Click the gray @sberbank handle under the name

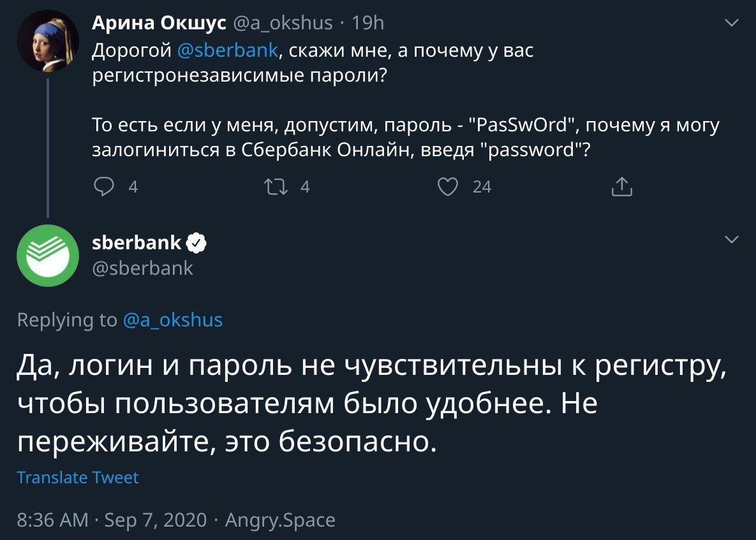coord(142,268)
